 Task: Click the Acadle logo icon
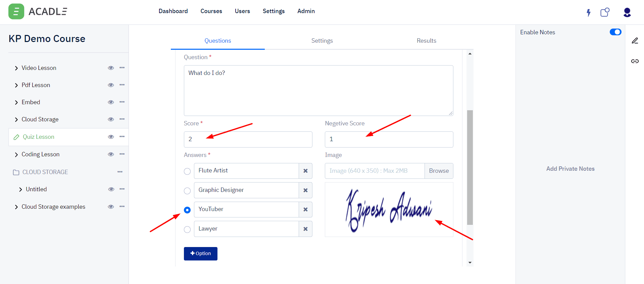(x=16, y=11)
